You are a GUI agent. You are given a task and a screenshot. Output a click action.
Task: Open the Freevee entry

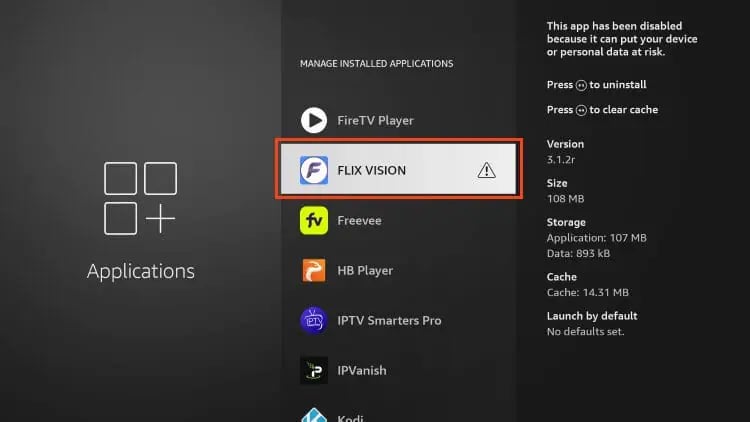pos(399,220)
